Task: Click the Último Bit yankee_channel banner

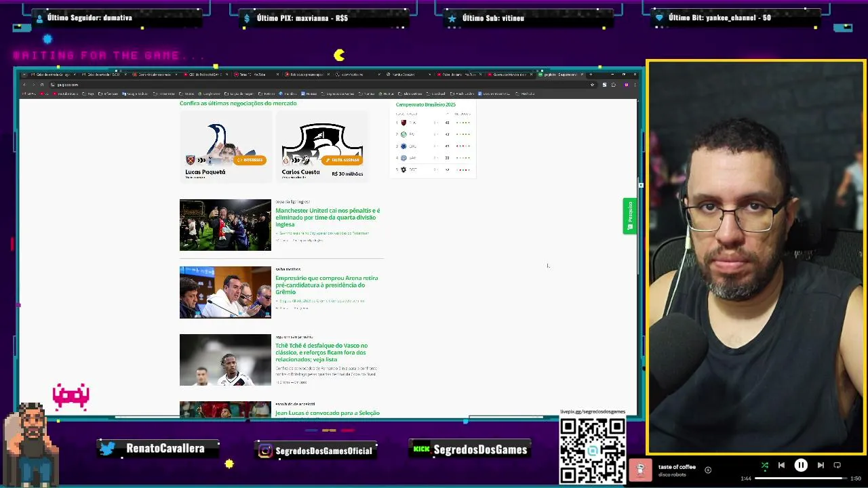Action: click(x=736, y=18)
